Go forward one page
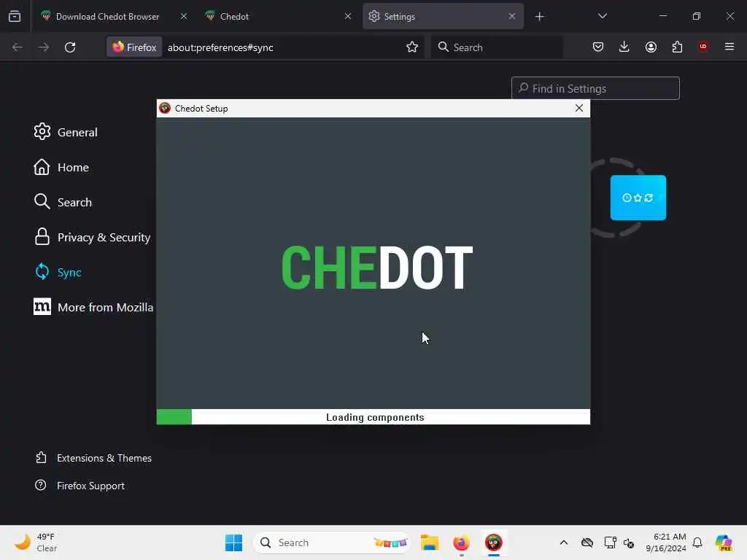Screen dimensions: 747x560 (43, 47)
